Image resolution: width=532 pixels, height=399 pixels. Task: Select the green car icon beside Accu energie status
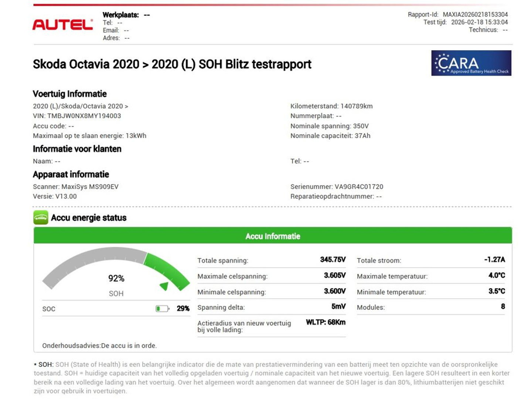coord(40,218)
